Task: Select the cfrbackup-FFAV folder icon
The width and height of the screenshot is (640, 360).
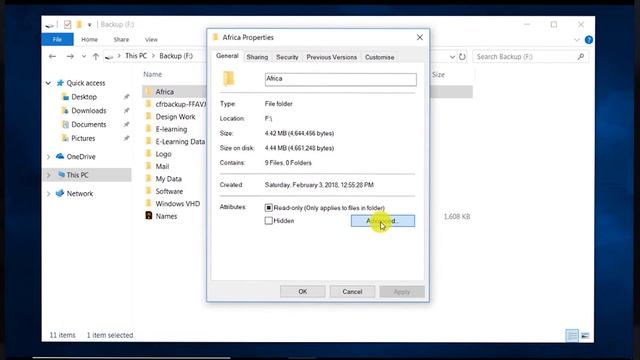Action: point(149,104)
